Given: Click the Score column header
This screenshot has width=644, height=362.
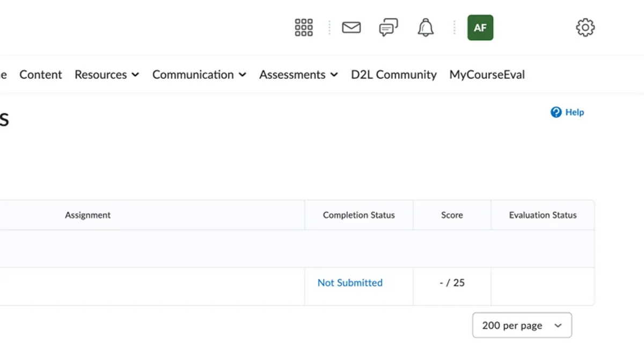Looking at the screenshot, I should pyautogui.click(x=452, y=215).
